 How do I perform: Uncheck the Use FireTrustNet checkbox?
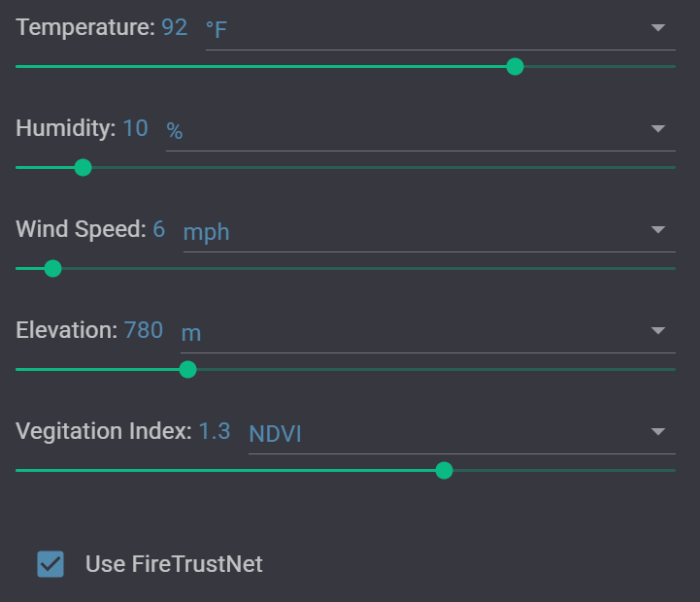click(x=50, y=564)
